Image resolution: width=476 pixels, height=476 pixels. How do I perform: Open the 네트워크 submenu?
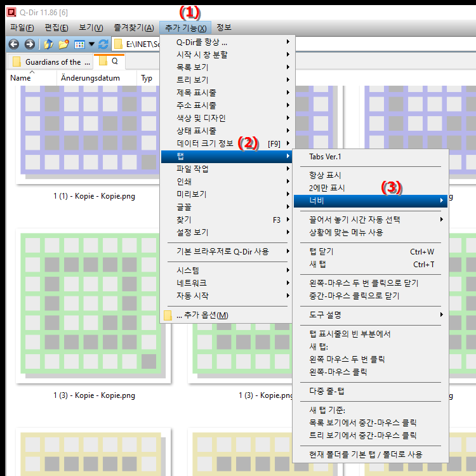[226, 283]
